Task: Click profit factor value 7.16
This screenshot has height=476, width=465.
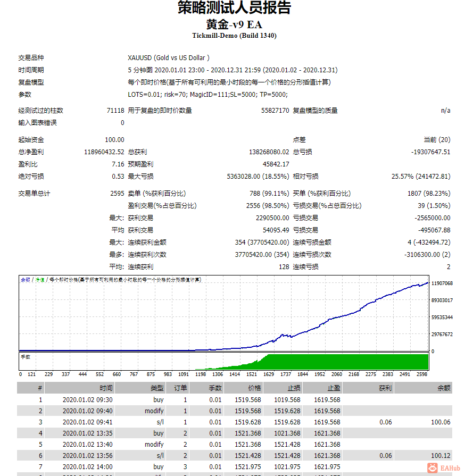Action: pyautogui.click(x=118, y=164)
